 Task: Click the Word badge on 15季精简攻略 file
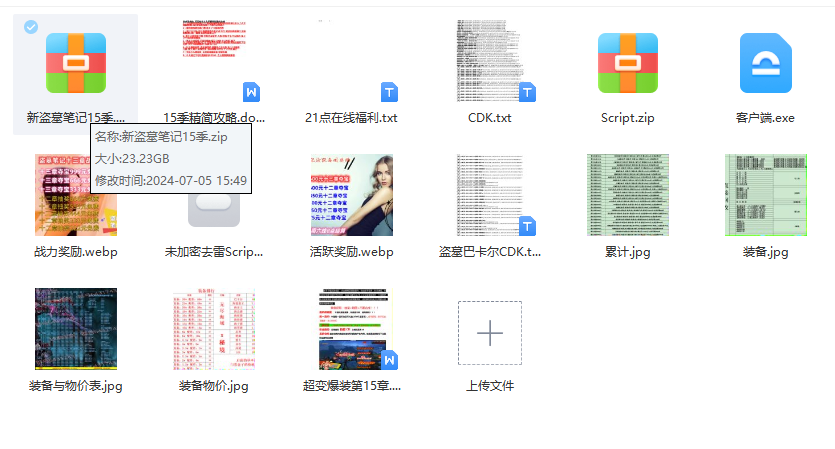coord(251,92)
